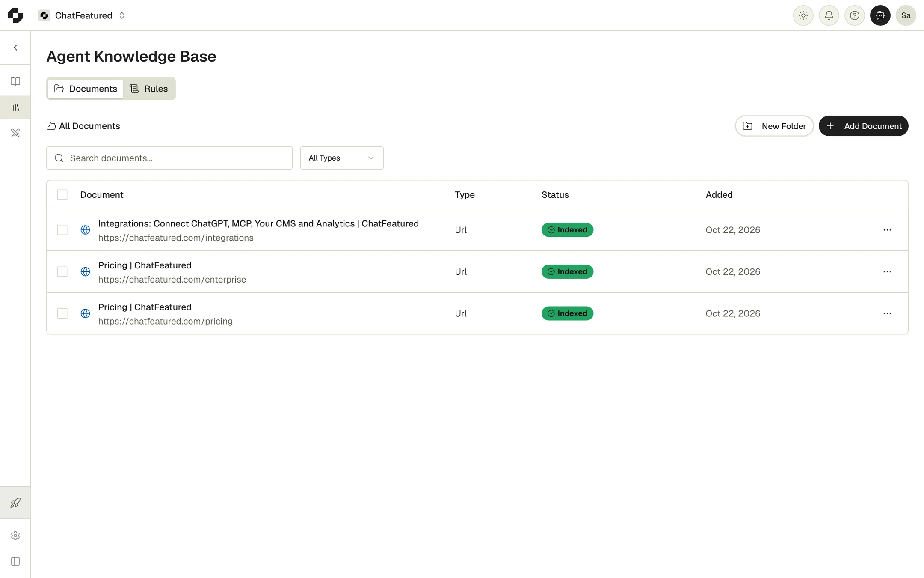Open the help question mark icon
The image size is (924, 578).
point(854,15)
